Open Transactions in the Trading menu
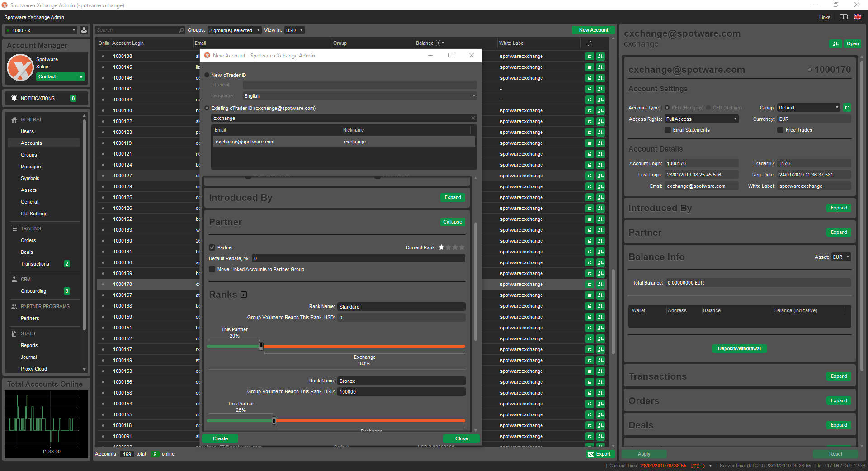 tap(35, 264)
